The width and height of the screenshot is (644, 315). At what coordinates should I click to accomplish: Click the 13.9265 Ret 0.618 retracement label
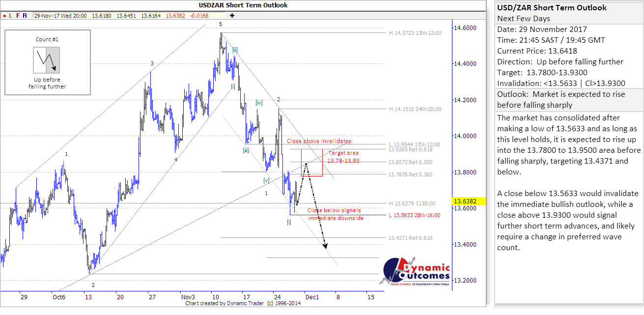pyautogui.click(x=411, y=149)
